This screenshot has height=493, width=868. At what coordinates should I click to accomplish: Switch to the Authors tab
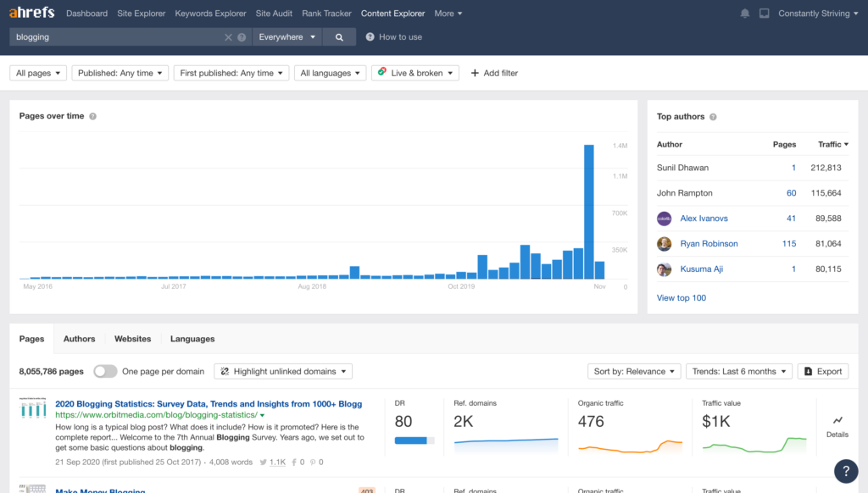click(x=79, y=339)
